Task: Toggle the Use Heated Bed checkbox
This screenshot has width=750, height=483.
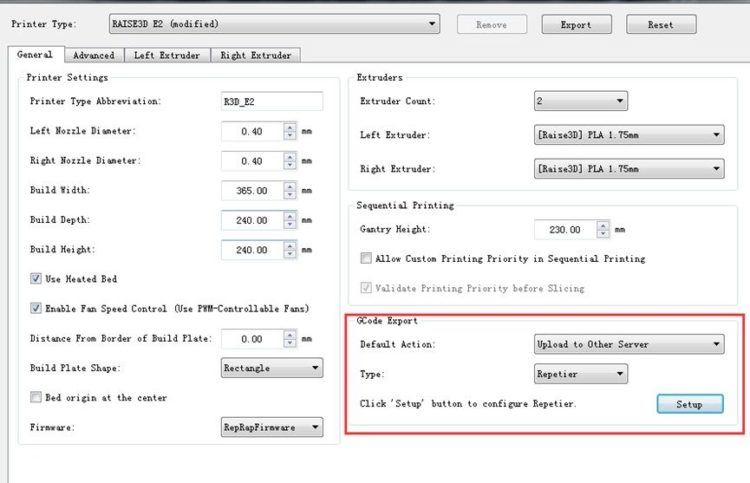Action: (36, 279)
